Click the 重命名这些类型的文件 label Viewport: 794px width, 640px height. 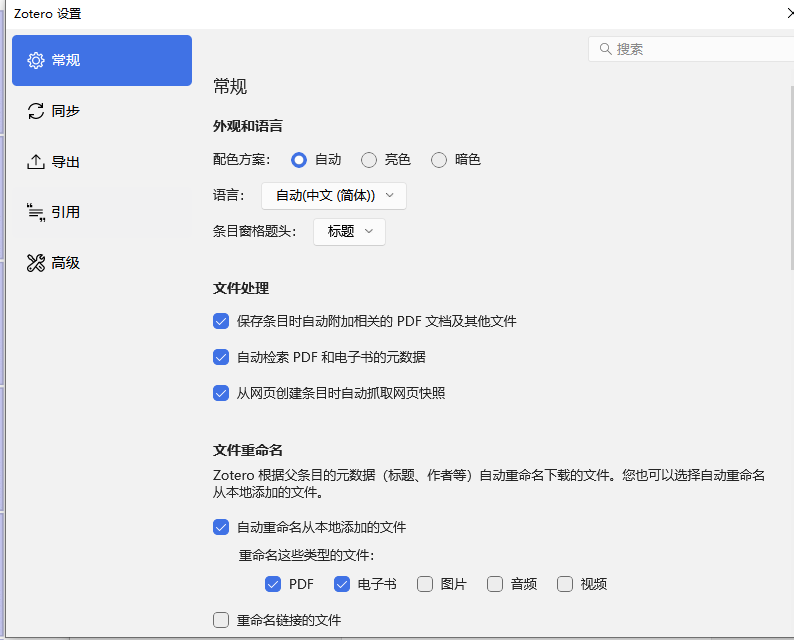[x=306, y=555]
